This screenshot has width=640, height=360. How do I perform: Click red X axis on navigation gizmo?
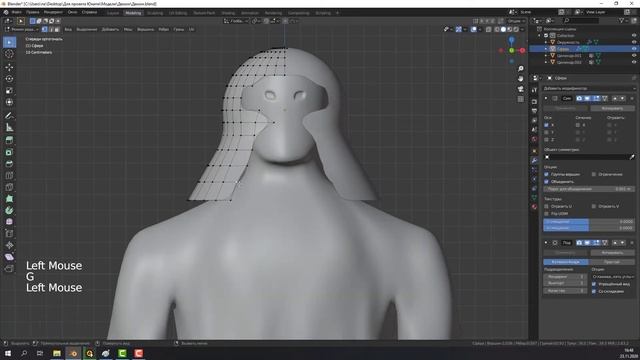coord(522,50)
